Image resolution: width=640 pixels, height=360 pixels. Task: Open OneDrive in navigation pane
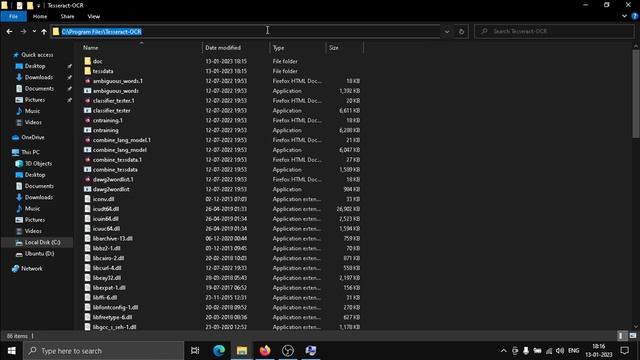click(32, 138)
